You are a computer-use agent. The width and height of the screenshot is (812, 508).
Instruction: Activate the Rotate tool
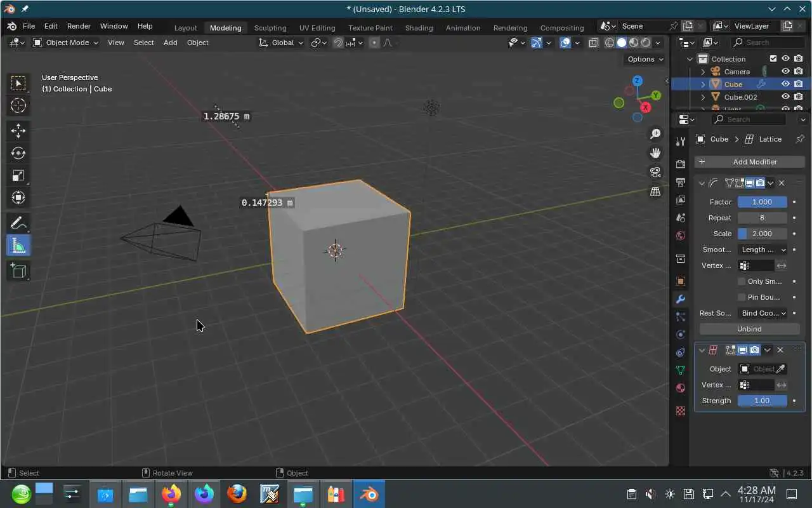click(18, 153)
